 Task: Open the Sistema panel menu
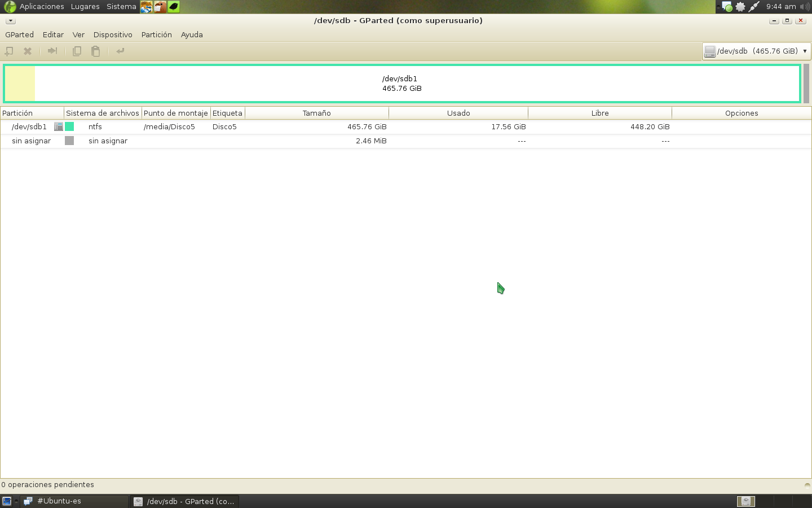(121, 7)
